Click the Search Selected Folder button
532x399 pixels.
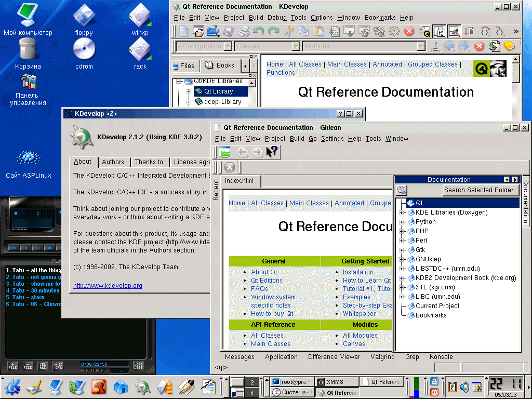click(481, 190)
